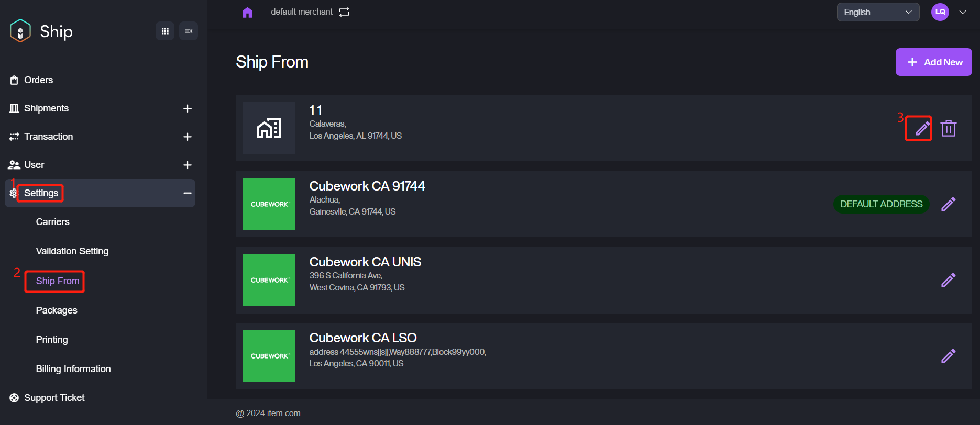Collapse the sidebar menu icon

click(x=189, y=31)
